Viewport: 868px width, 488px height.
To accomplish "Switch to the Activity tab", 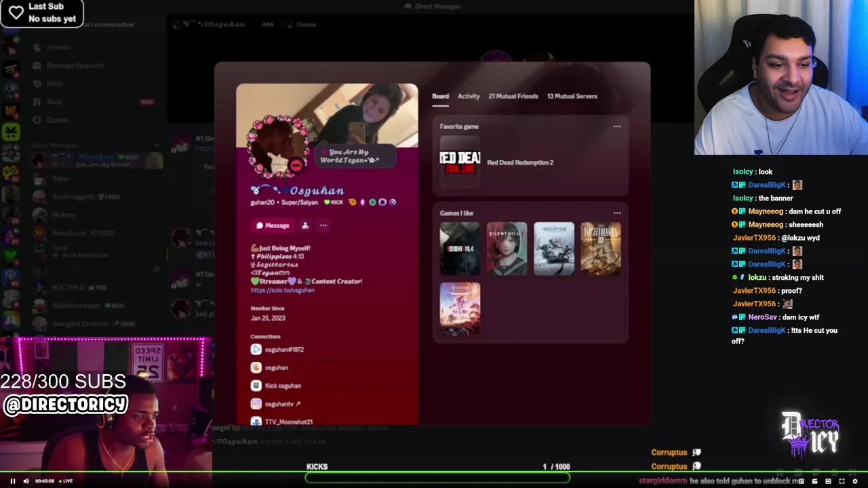I will click(469, 96).
